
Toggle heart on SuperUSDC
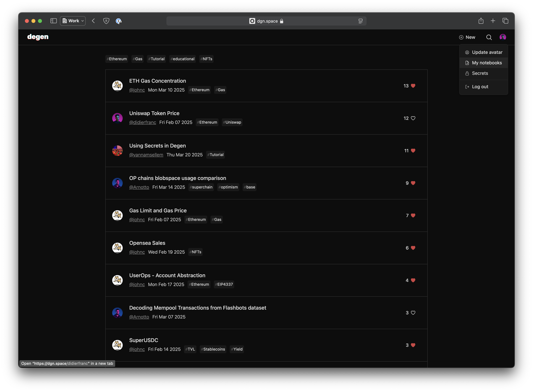(413, 345)
